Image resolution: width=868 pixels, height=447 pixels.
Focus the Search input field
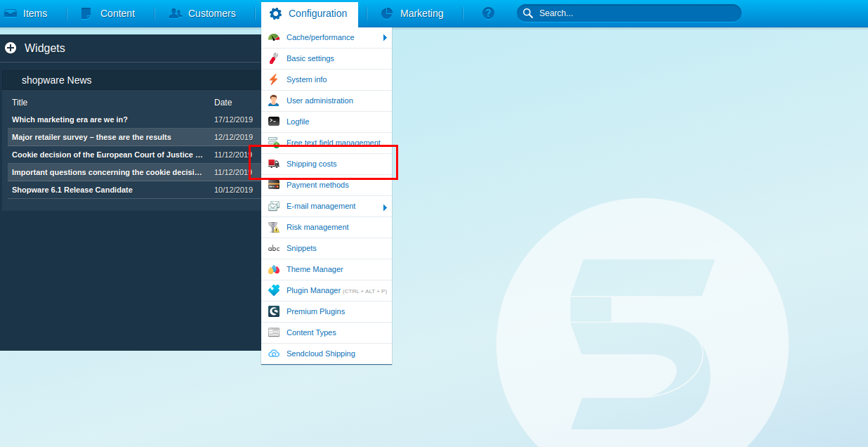[629, 13]
